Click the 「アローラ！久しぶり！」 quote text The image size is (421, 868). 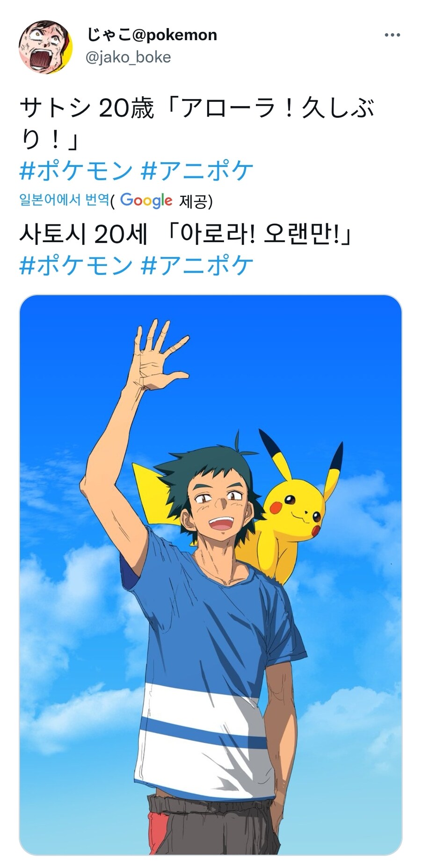196,123
